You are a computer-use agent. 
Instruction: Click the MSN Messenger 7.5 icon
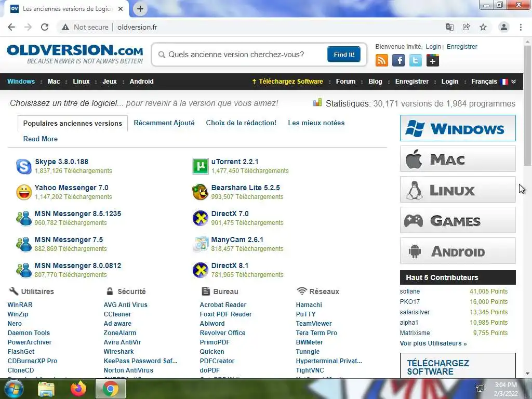24,244
